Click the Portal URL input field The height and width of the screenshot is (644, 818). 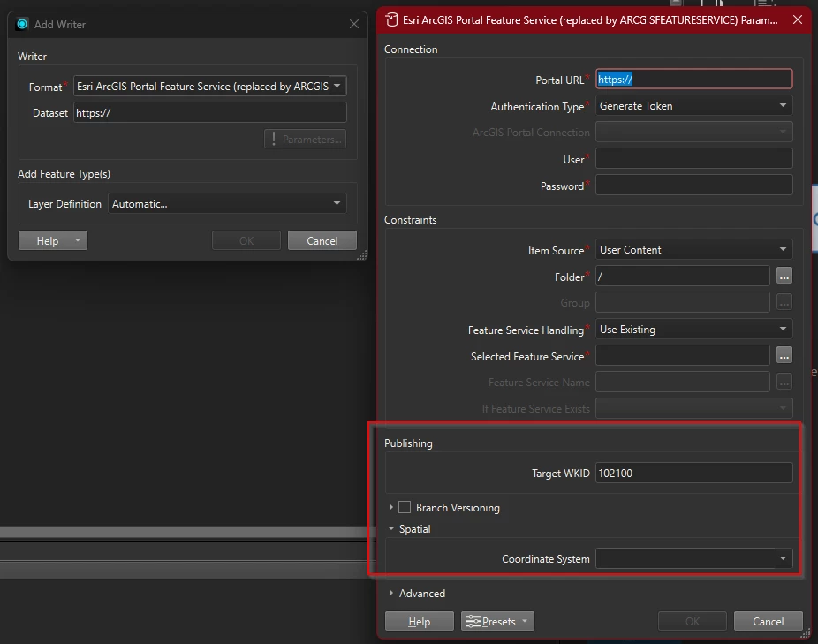click(x=693, y=80)
